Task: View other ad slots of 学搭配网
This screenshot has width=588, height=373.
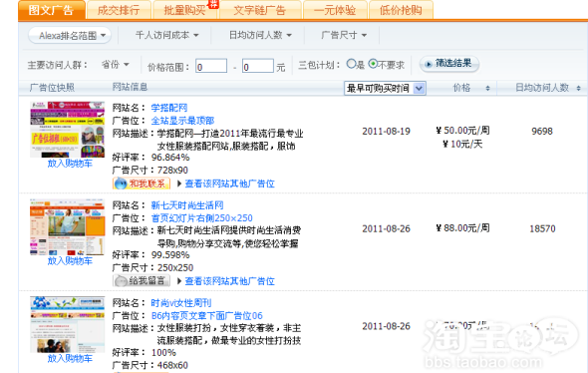Action: pyautogui.click(x=229, y=184)
